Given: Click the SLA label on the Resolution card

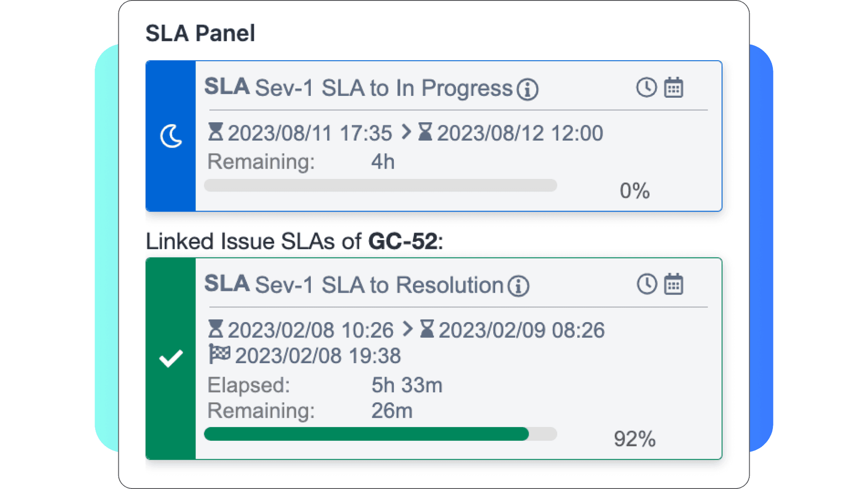Looking at the screenshot, I should click(226, 284).
